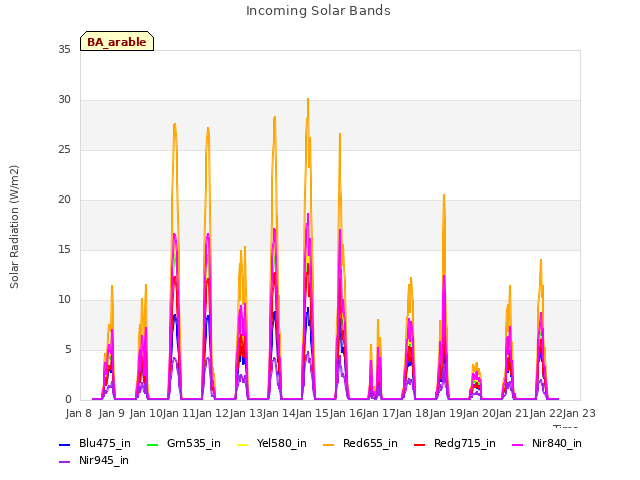This screenshot has height=480, width=640.
Task: Click the Jan 11 x-axis tick label
Action: tap(179, 413)
